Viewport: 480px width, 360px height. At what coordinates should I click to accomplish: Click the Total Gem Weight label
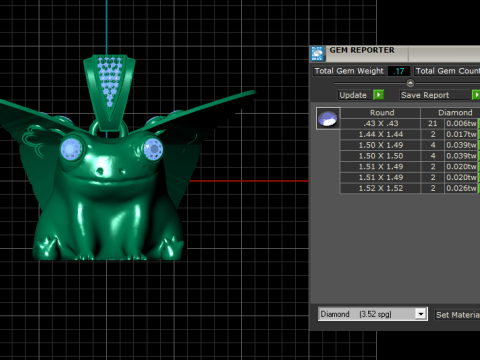(x=349, y=71)
